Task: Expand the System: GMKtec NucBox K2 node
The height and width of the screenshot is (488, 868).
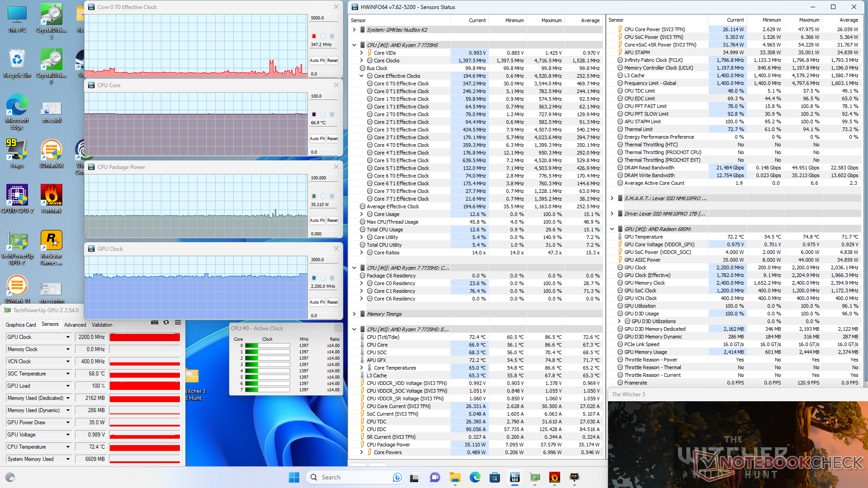Action: pyautogui.click(x=354, y=30)
